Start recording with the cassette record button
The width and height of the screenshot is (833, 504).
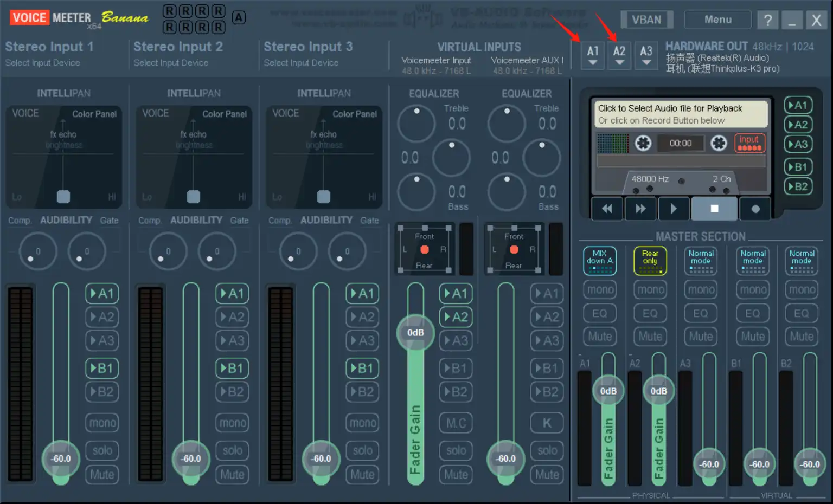click(x=755, y=209)
